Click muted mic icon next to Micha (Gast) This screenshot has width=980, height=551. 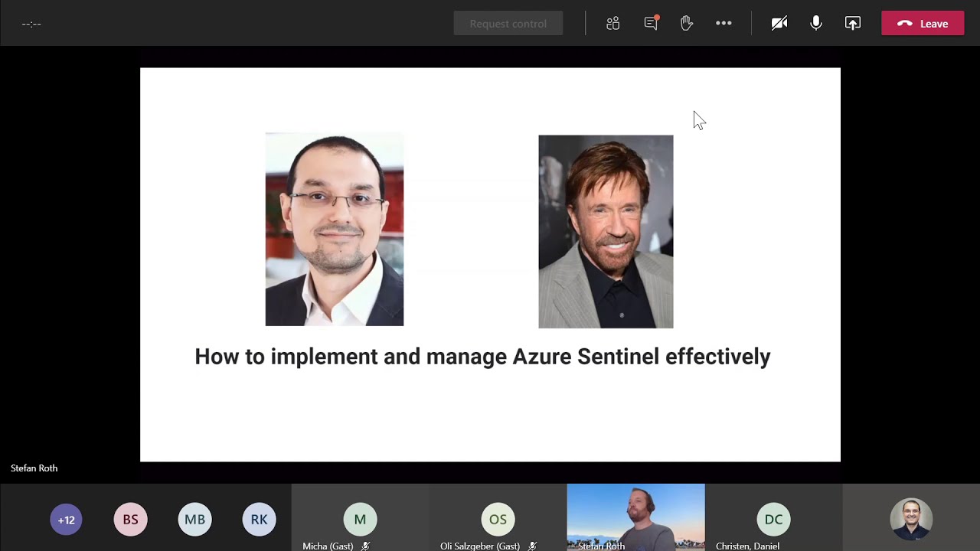tap(366, 546)
